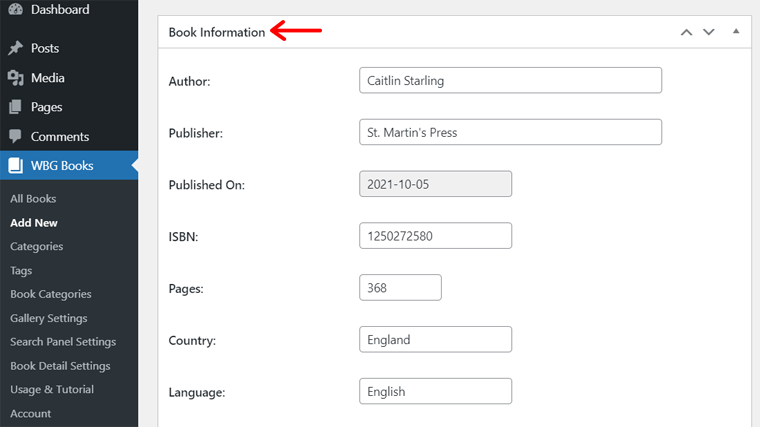Screen dimensions: 760x427
Task: Click the Posts pushpin icon
Action: pyautogui.click(x=16, y=48)
